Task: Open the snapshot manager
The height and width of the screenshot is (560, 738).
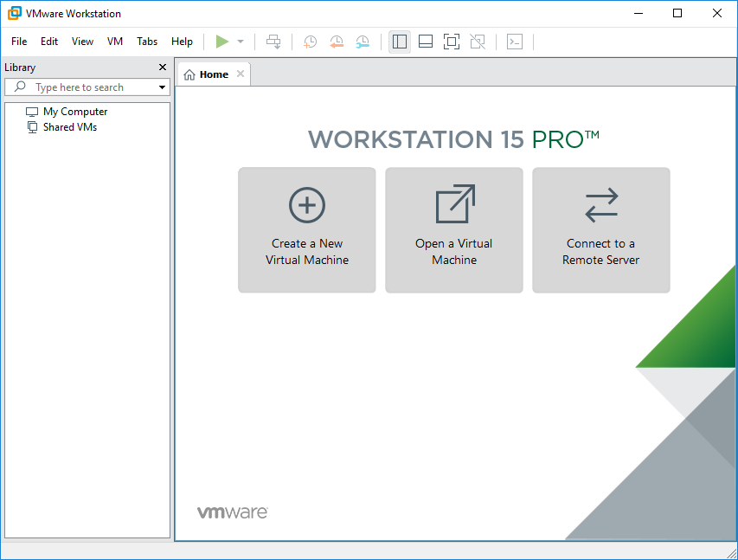Action: click(363, 41)
